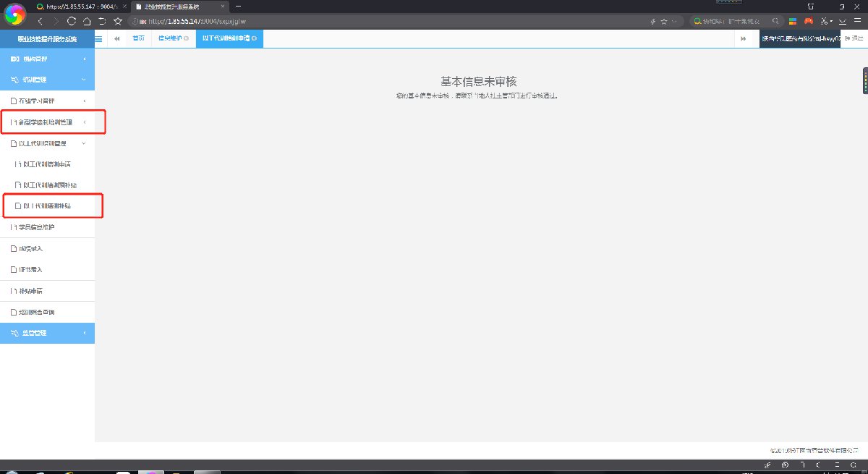
Task: Close the 信息维护 tab
Action: click(187, 38)
